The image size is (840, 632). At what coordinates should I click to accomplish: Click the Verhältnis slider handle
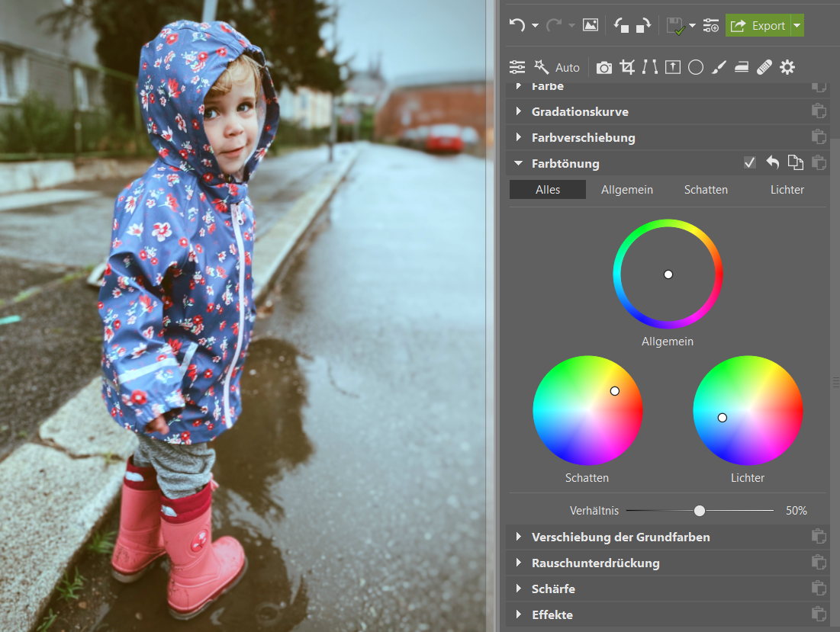699,511
